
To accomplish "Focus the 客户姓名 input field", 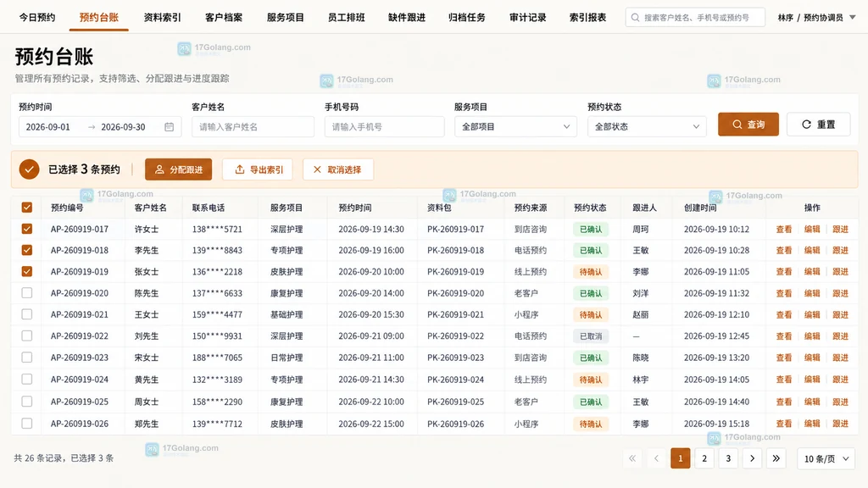I will click(x=253, y=127).
